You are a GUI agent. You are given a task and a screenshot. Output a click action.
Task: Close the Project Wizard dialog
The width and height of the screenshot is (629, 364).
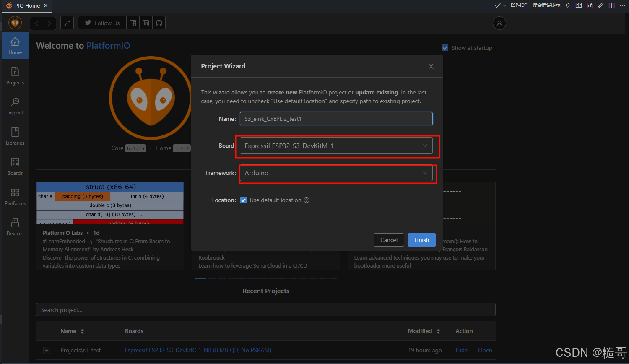[431, 66]
